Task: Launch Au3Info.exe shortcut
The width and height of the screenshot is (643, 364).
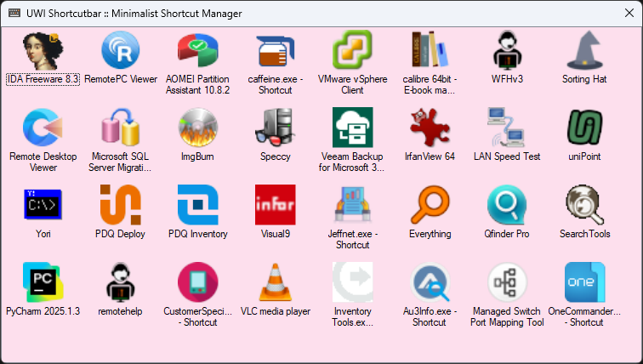Action: (x=430, y=282)
